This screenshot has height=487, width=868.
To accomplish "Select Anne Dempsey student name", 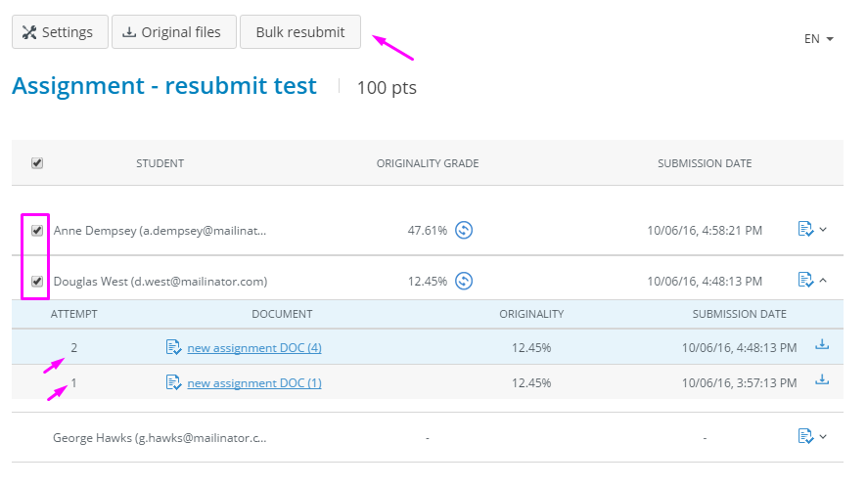I will coord(160,231).
